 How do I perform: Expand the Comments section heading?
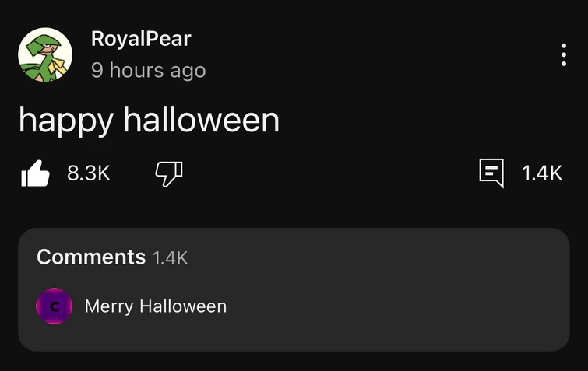(91, 257)
